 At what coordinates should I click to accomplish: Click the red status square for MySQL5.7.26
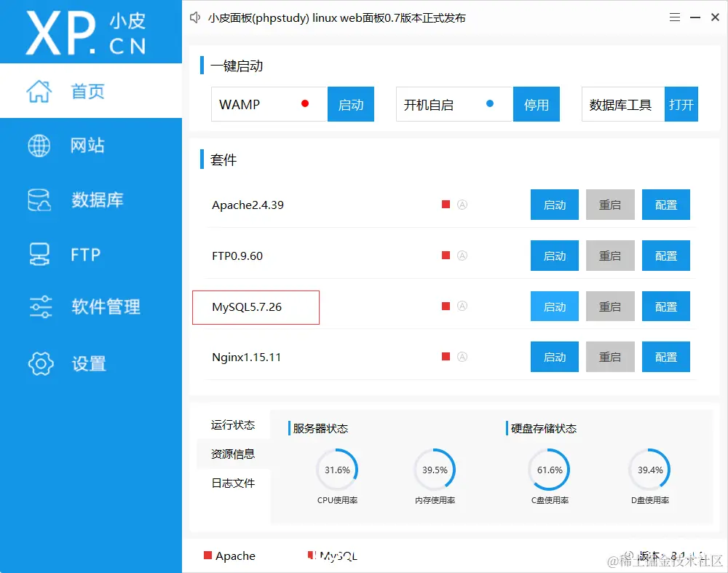[x=446, y=306]
